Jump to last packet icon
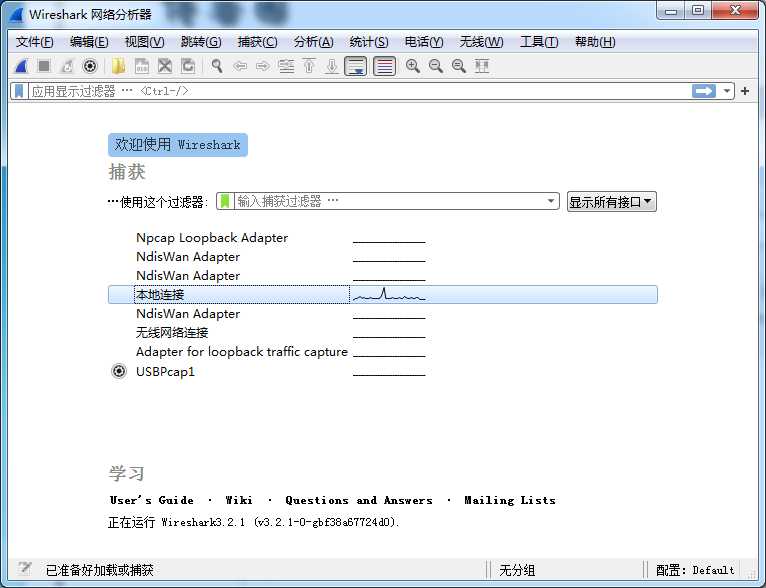The width and height of the screenshot is (766, 588). [x=332, y=66]
